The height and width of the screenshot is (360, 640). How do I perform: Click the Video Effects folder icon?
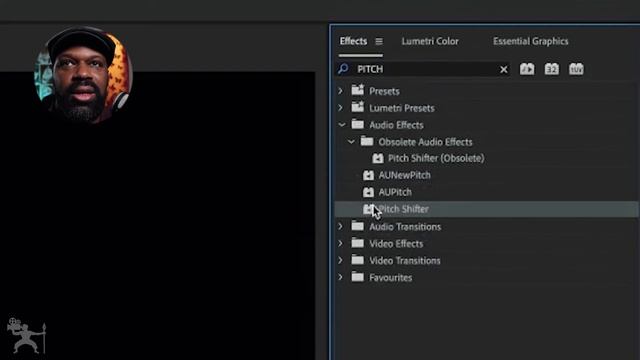358,243
